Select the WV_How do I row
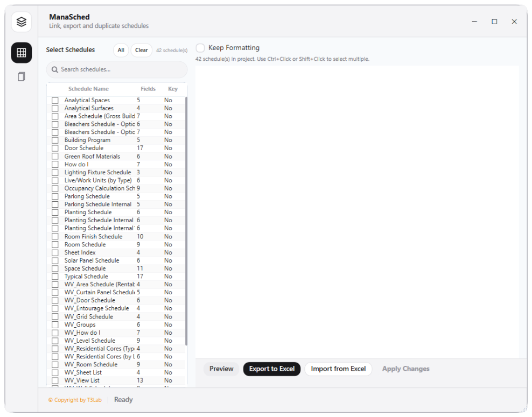Screen dimensions: 532x417 coord(116,333)
